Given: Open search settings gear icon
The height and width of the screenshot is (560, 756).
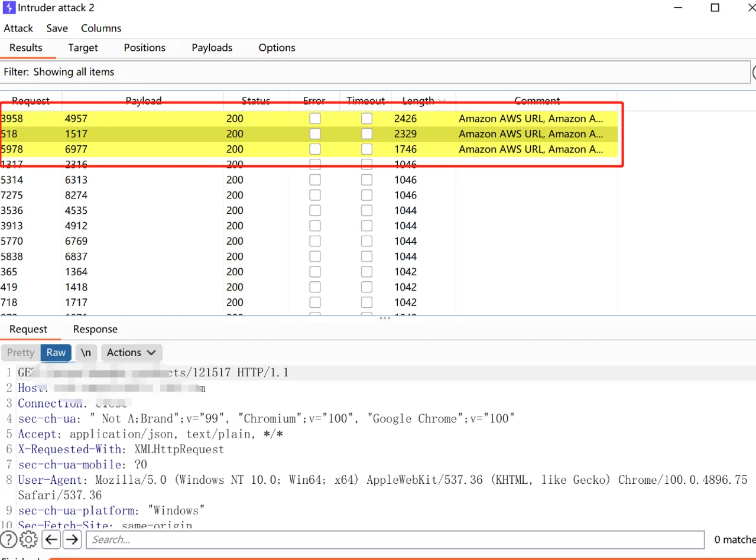Looking at the screenshot, I should (28, 539).
